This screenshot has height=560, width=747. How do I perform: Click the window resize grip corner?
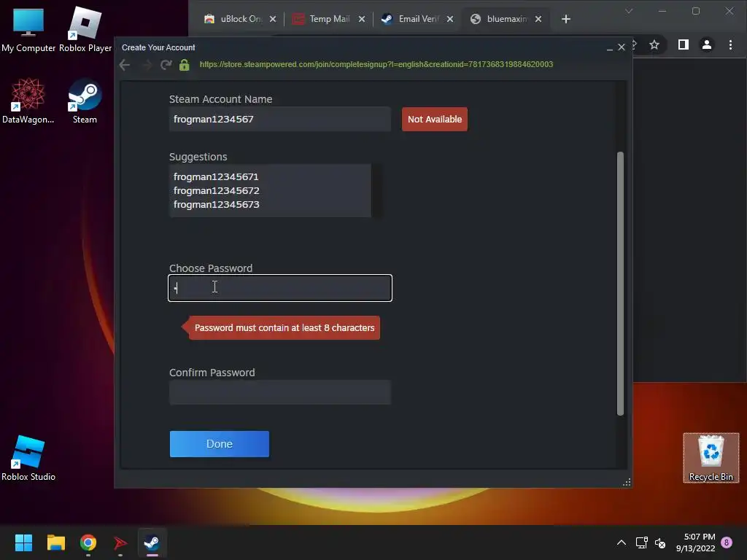point(627,483)
